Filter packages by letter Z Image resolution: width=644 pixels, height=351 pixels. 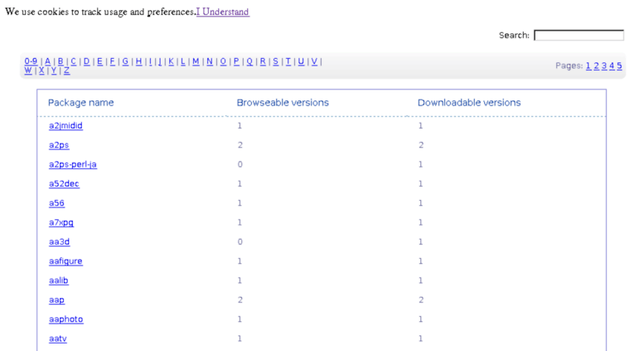coord(66,71)
